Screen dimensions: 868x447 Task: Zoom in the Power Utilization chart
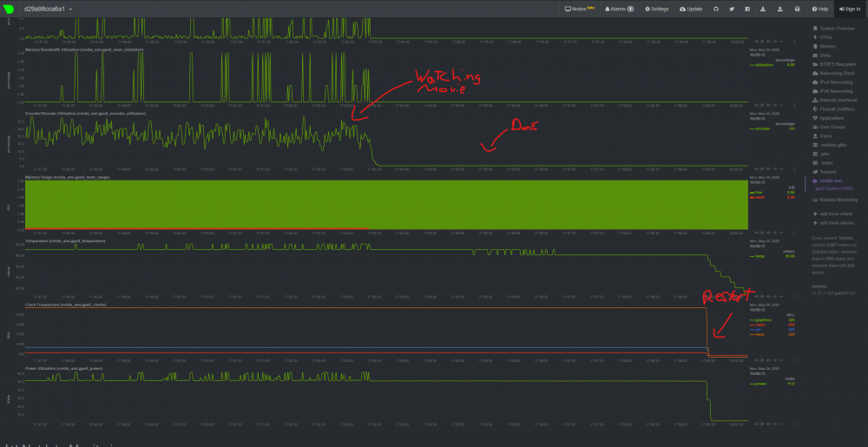point(775,424)
